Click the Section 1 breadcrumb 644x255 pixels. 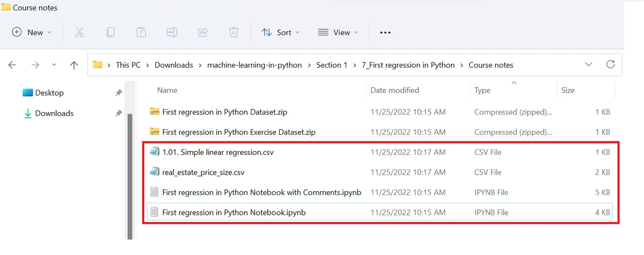point(331,65)
